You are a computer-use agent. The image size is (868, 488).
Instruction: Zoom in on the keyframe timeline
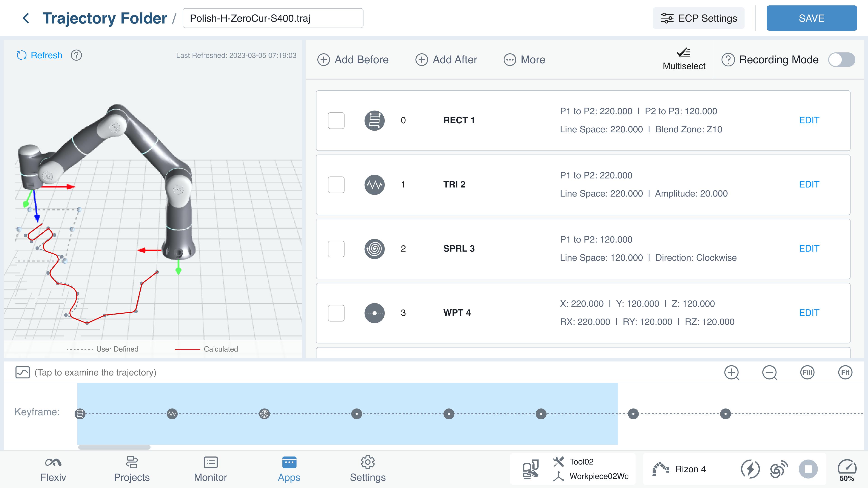click(x=731, y=373)
